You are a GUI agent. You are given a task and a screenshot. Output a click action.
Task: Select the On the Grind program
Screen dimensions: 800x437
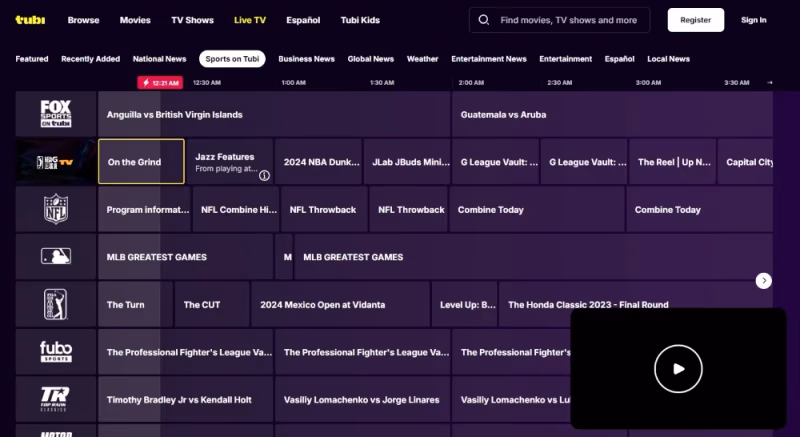(x=141, y=162)
